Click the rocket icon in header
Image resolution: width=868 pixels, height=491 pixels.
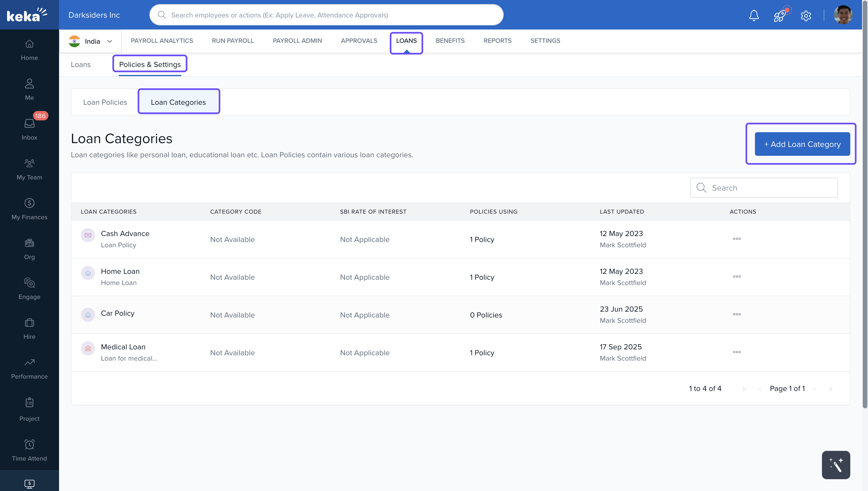(x=780, y=15)
